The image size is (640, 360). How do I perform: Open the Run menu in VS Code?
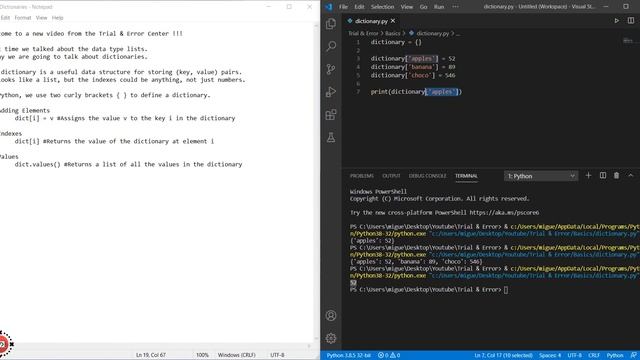tap(439, 7)
